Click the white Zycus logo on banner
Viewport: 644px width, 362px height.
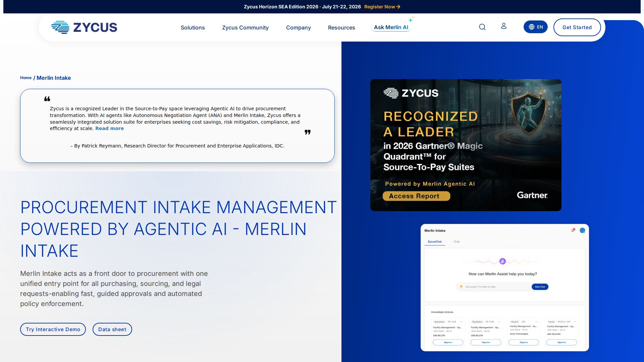[411, 93]
